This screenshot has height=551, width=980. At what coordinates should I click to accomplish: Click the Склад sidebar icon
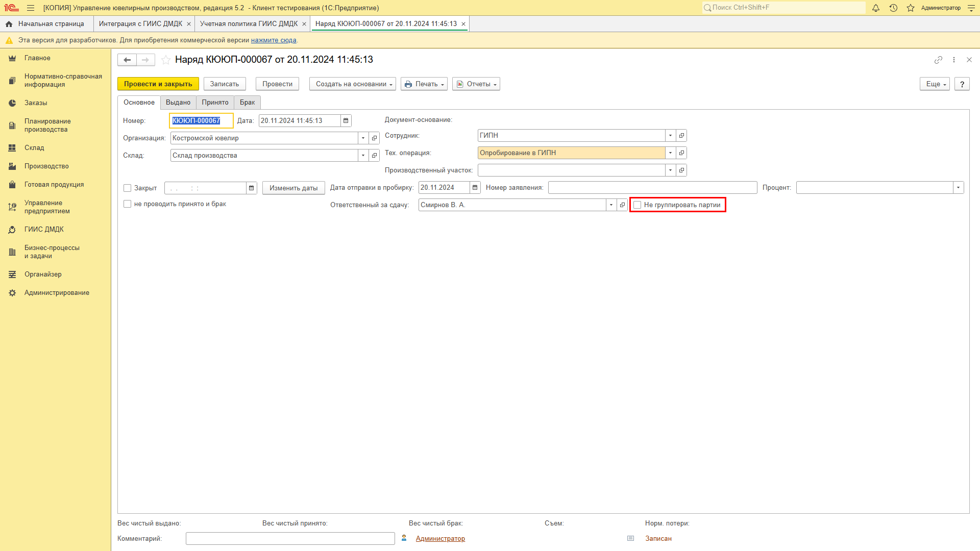click(x=12, y=148)
